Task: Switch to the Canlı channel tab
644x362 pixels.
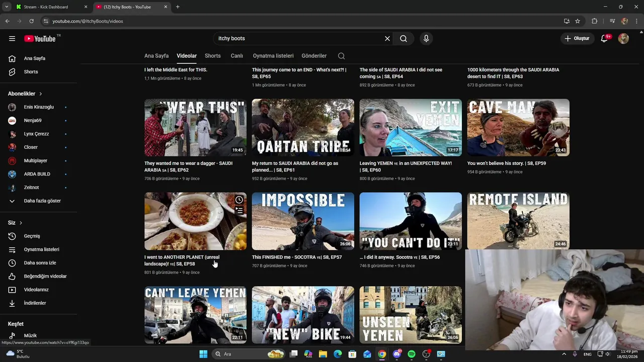Action: coord(236,56)
